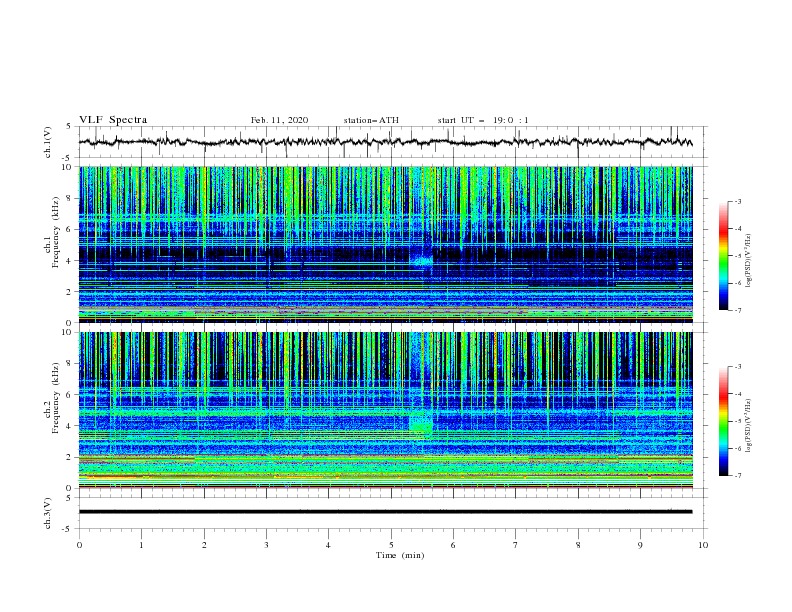Select the date text "Feb. 11, 2020"
This screenshot has width=792, height=612.
point(279,120)
